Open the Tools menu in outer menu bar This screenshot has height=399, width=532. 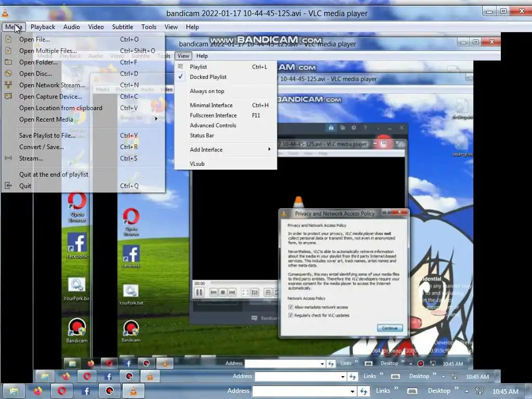pyautogui.click(x=149, y=27)
